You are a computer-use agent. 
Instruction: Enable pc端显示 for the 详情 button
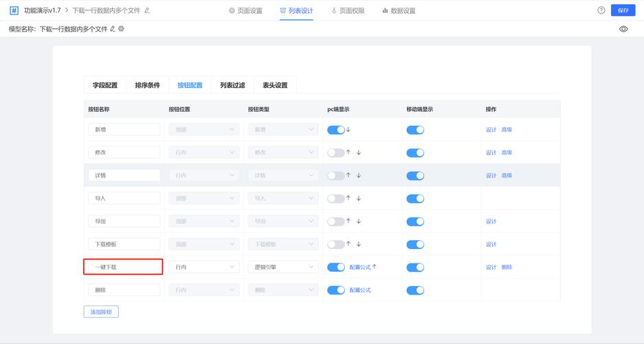click(x=336, y=176)
